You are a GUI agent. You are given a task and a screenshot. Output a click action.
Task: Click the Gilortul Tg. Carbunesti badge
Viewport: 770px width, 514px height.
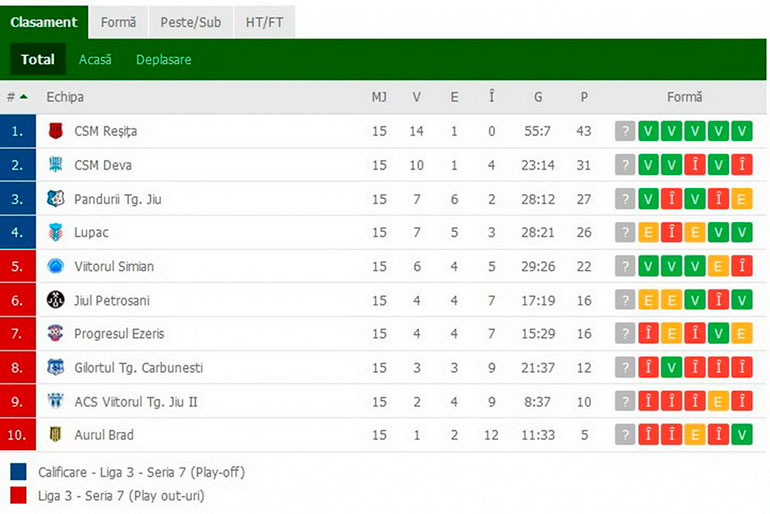pyautogui.click(x=55, y=367)
